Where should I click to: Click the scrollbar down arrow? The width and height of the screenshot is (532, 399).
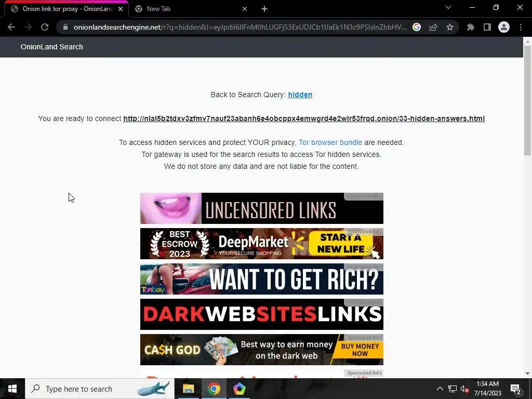click(x=527, y=374)
